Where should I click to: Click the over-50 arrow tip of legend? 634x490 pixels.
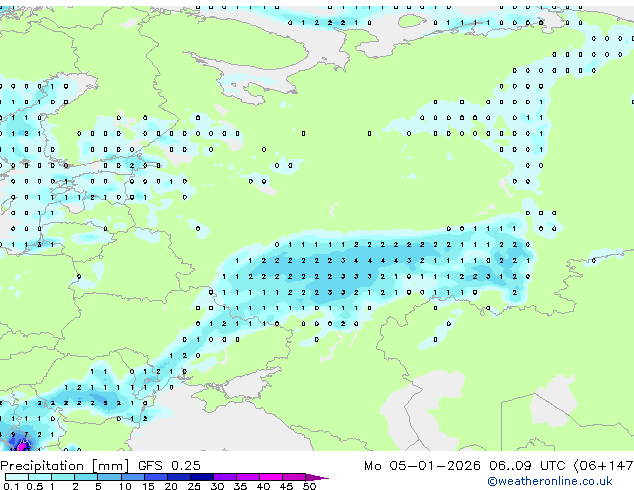click(x=317, y=477)
